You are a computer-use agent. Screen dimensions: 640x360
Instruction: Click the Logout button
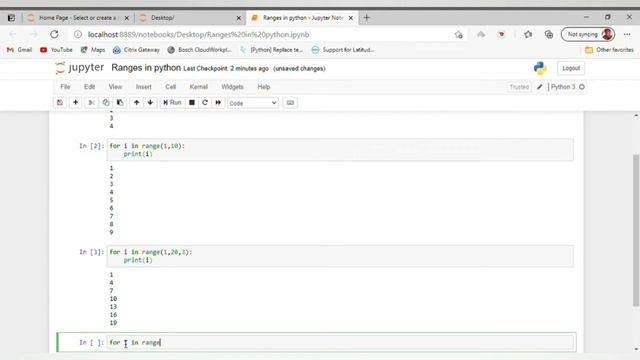coord(571,68)
